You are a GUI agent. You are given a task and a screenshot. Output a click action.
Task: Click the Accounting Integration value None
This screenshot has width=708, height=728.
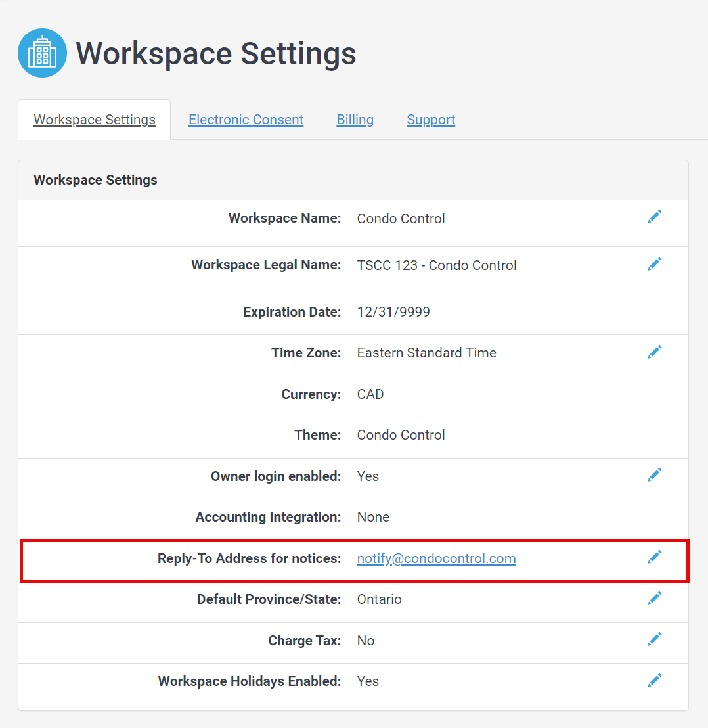(373, 517)
